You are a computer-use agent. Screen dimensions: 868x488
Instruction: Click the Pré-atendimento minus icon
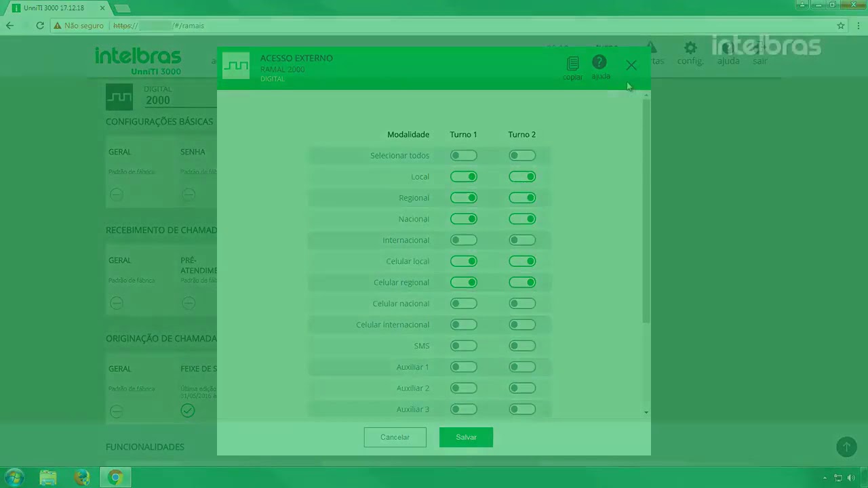point(189,303)
